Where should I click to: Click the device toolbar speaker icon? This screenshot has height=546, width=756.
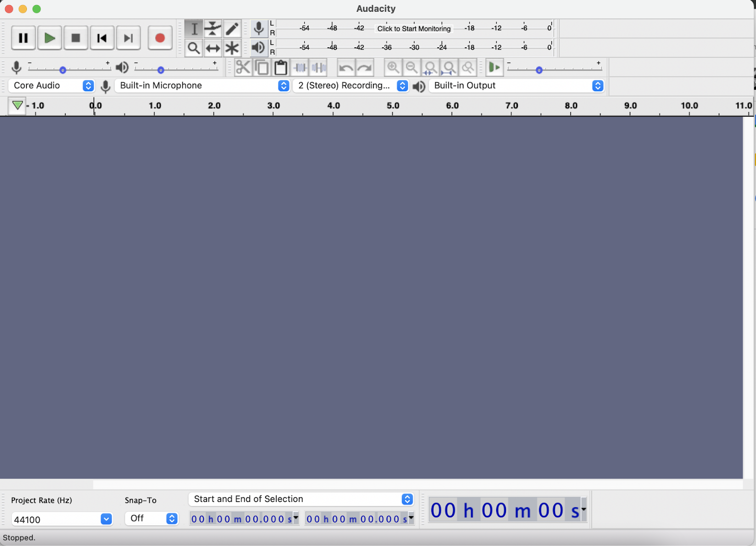click(419, 87)
